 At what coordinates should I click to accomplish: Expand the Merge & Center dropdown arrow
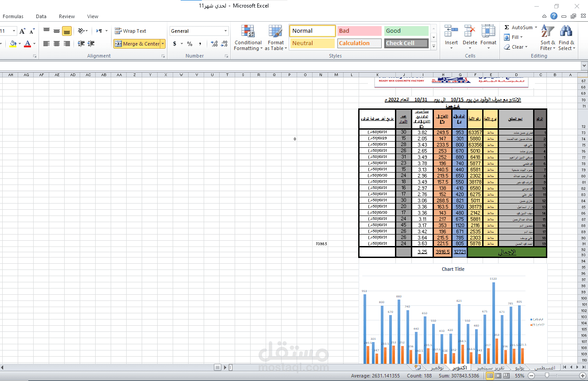pos(163,44)
